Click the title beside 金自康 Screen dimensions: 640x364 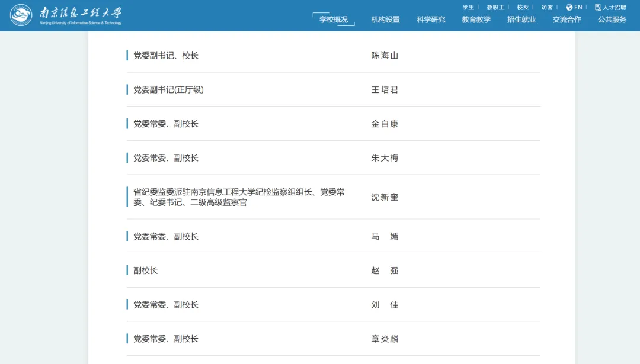(166, 124)
